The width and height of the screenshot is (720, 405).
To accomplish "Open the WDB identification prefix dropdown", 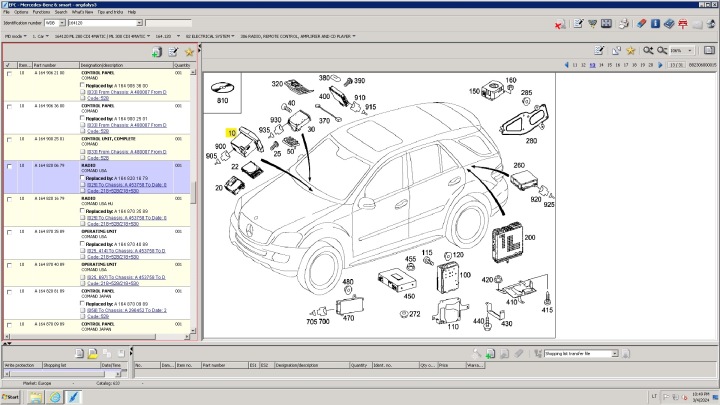I will pos(62,22).
